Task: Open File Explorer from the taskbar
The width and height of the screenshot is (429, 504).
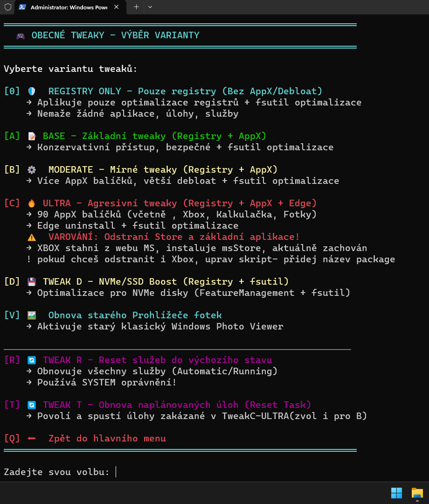Action: point(417,493)
